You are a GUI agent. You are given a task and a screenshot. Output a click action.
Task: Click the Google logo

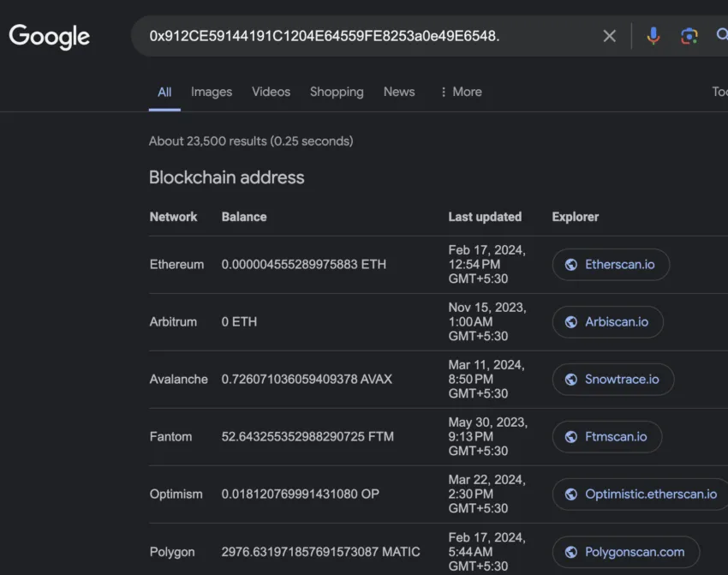[x=49, y=36]
